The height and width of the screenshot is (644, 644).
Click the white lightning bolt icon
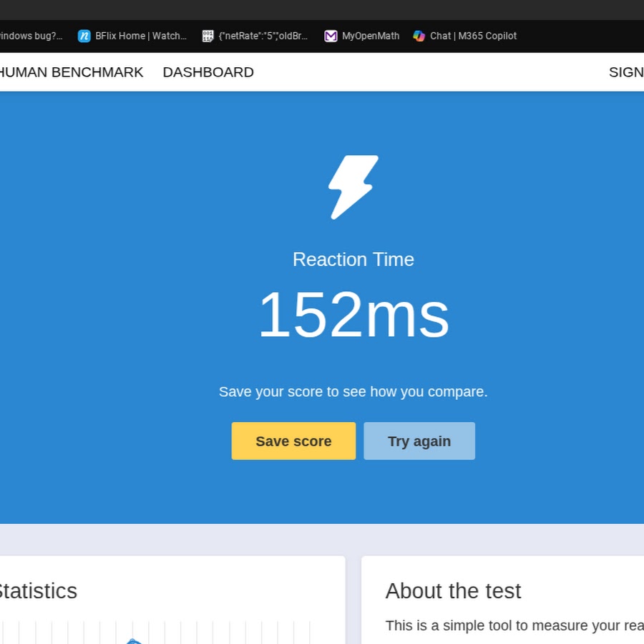tap(353, 187)
